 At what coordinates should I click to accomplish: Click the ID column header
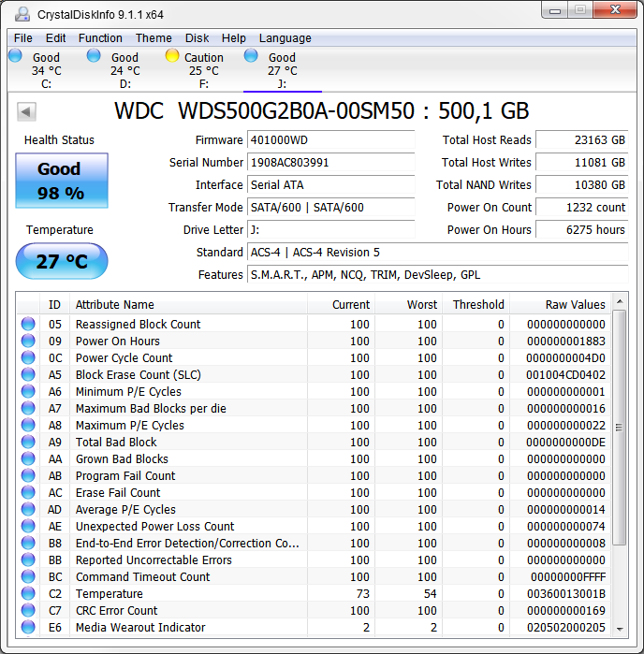[54, 304]
